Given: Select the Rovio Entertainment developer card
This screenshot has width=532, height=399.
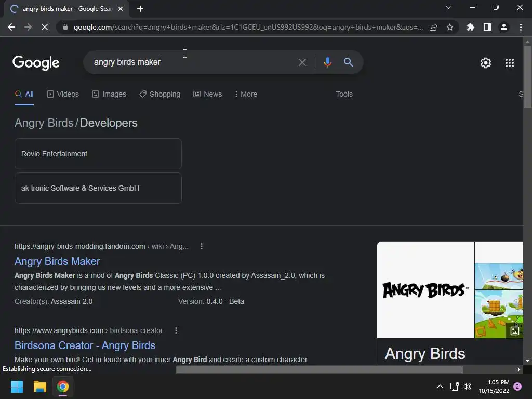Looking at the screenshot, I should pyautogui.click(x=98, y=154).
